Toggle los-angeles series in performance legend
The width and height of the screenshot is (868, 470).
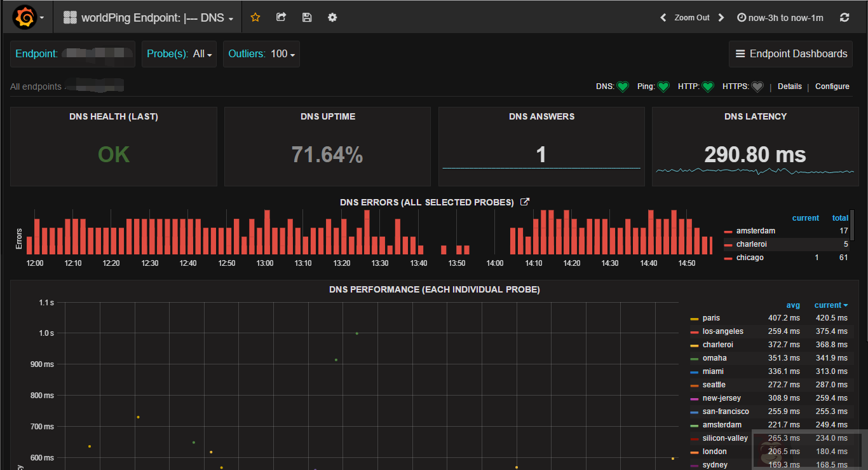(723, 331)
